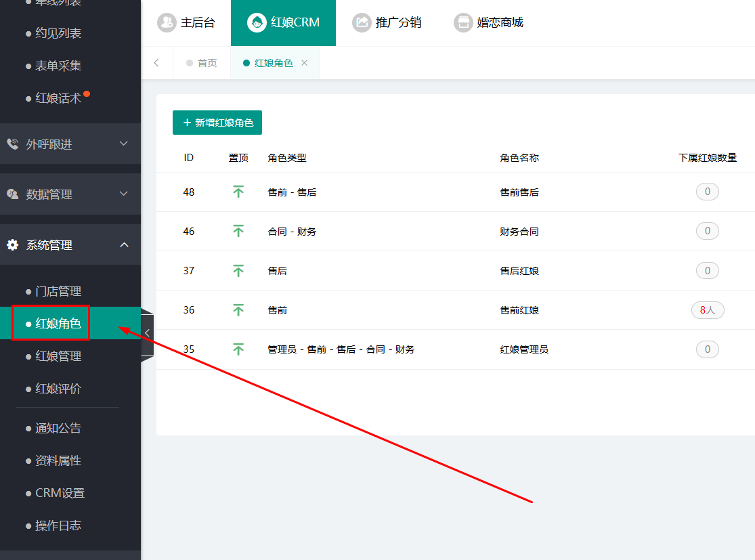Go to 门店管理
This screenshot has width=755, height=560.
point(58,291)
